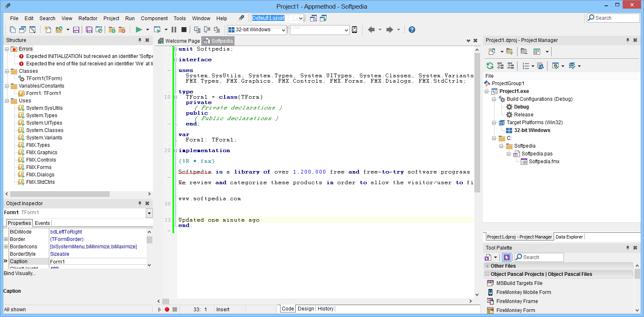Open the Component menu
This screenshot has width=644, height=317.
point(154,19)
